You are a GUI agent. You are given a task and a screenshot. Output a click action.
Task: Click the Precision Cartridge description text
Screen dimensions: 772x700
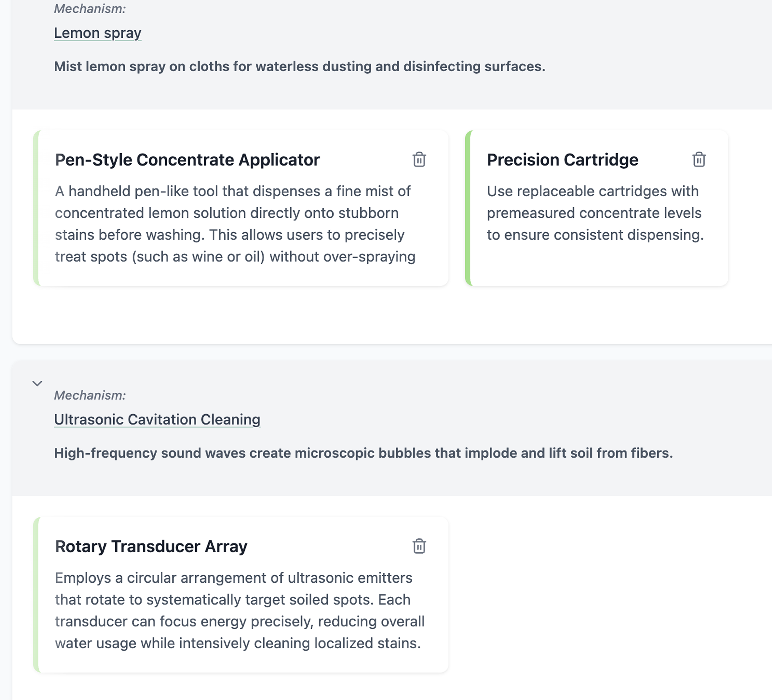[x=595, y=213]
